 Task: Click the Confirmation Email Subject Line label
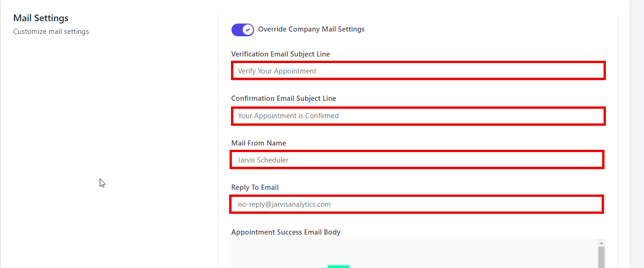[x=284, y=98]
